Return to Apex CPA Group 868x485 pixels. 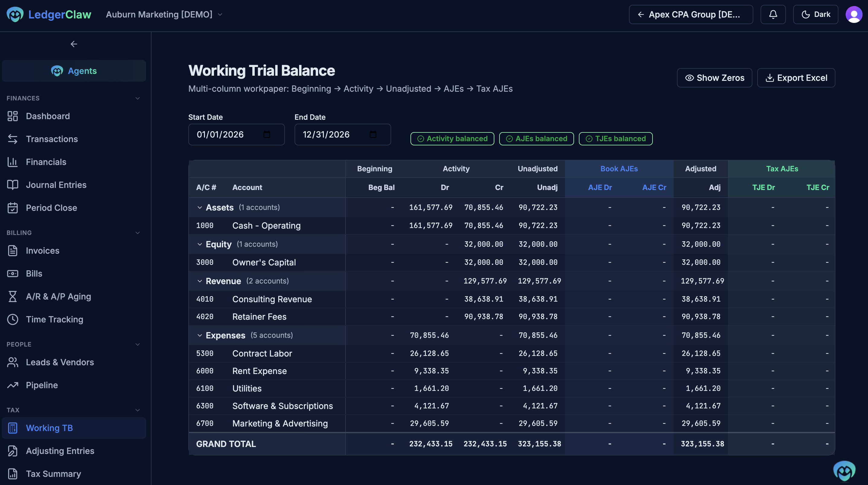(x=691, y=14)
